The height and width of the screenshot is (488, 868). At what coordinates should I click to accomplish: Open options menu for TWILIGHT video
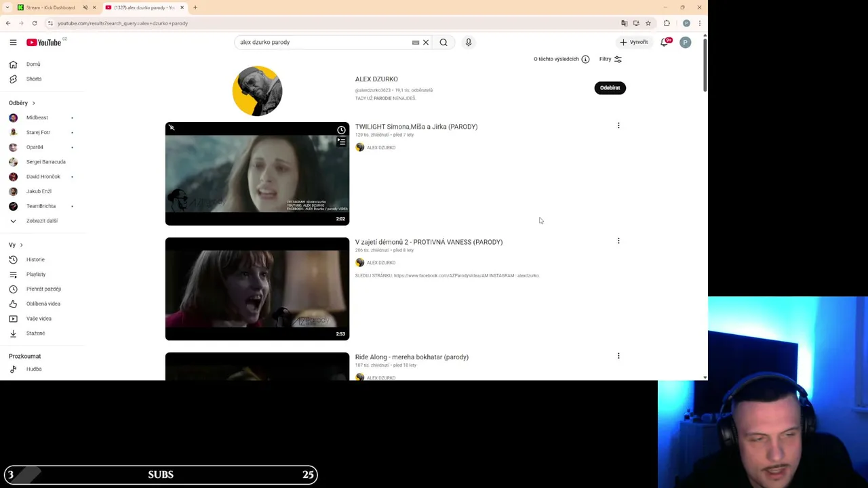(x=618, y=125)
